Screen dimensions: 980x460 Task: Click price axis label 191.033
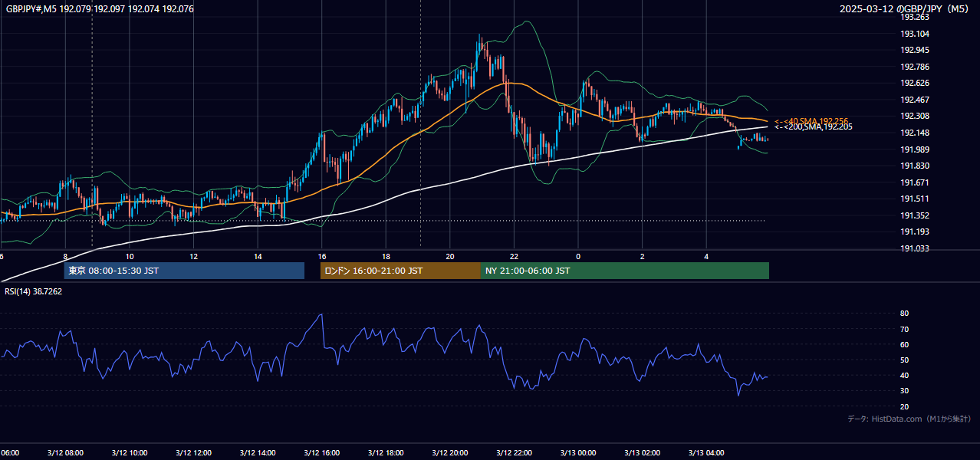pos(915,248)
